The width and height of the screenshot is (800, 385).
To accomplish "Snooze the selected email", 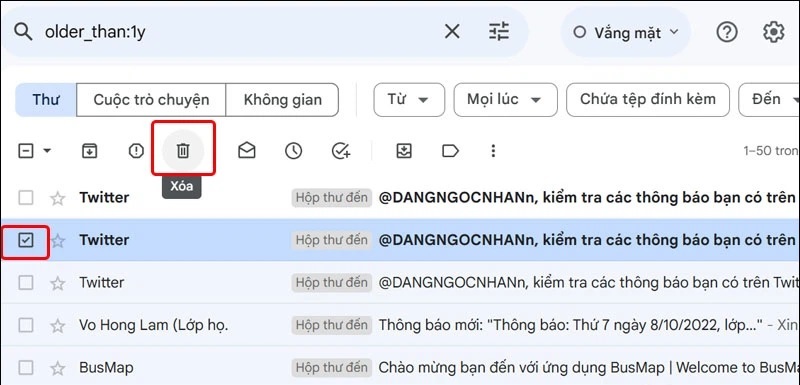I will [x=293, y=151].
